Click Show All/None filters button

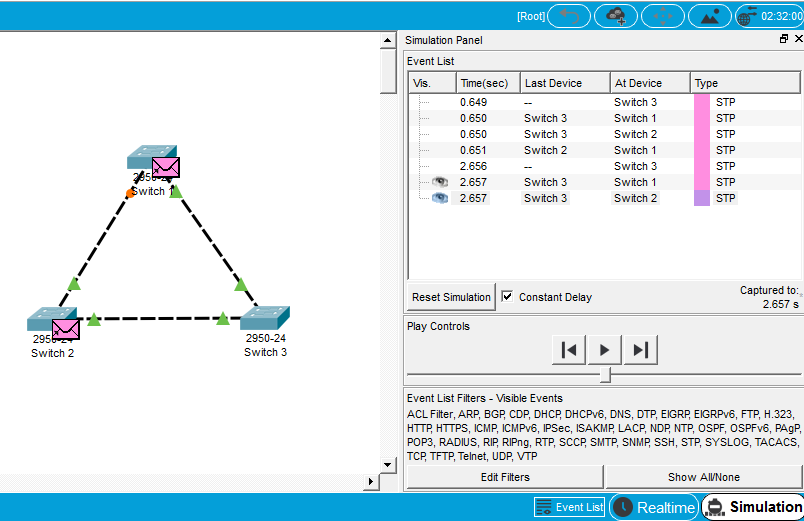704,477
